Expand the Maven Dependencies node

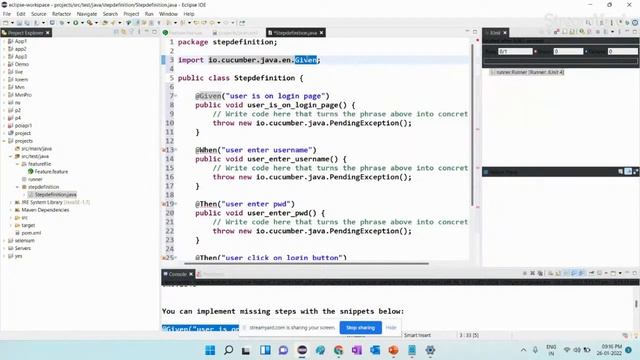tap(11, 210)
